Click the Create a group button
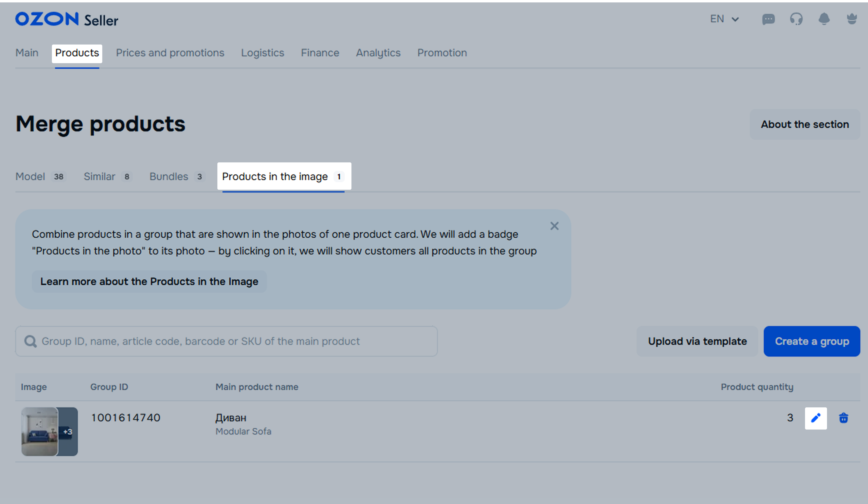Image resolution: width=868 pixels, height=504 pixels. pos(811,341)
